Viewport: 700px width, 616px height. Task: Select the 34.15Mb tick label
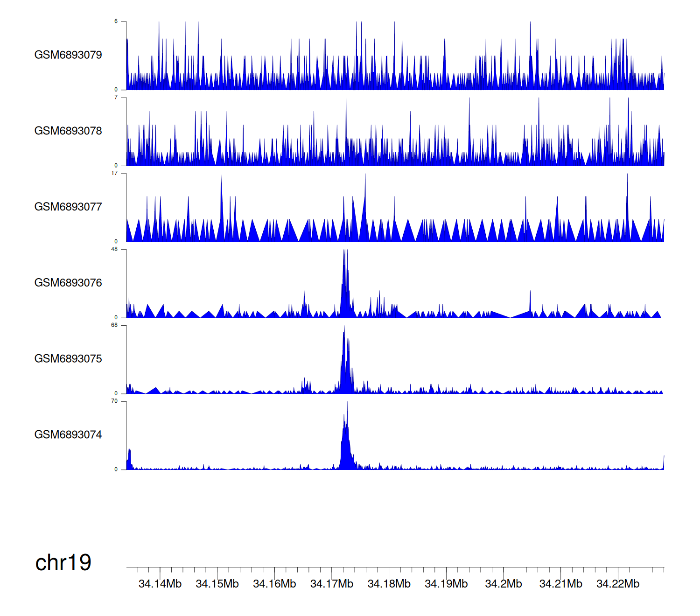217,584
